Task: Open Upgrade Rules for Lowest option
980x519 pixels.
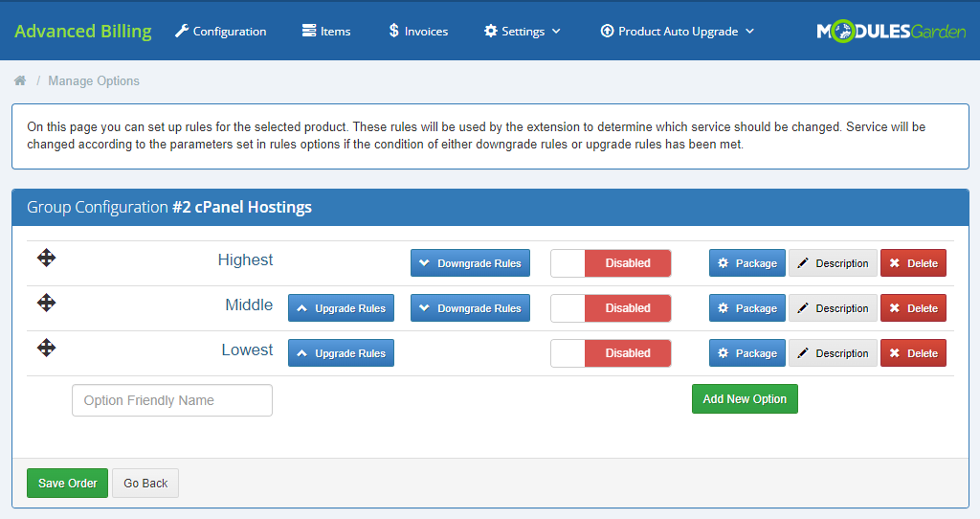Action: tap(342, 353)
